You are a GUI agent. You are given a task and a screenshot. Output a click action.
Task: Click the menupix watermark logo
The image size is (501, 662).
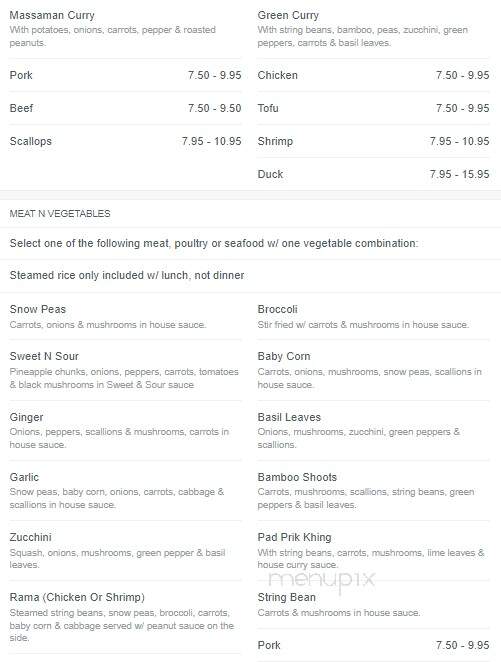pos(322,580)
